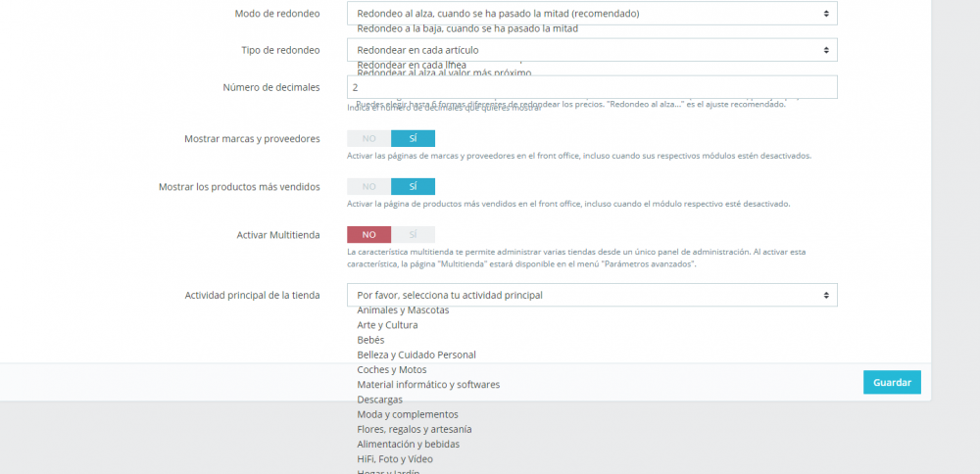This screenshot has width=980, height=474.
Task: Click Mostrar los productos más vendidos label
Action: (x=239, y=187)
